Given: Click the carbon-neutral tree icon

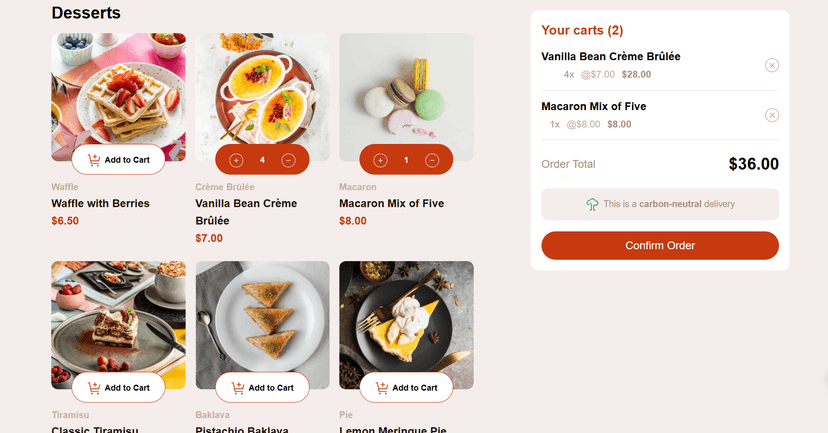Looking at the screenshot, I should 592,205.
